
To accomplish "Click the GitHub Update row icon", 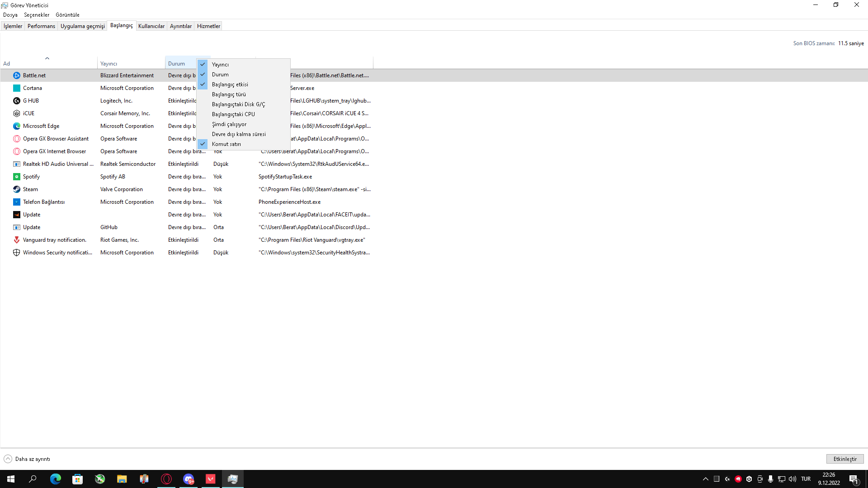I will [17, 227].
